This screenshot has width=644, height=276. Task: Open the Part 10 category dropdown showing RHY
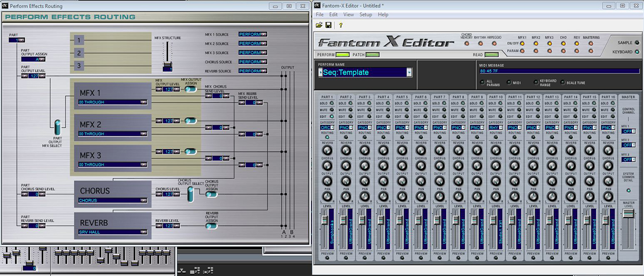(x=496, y=128)
